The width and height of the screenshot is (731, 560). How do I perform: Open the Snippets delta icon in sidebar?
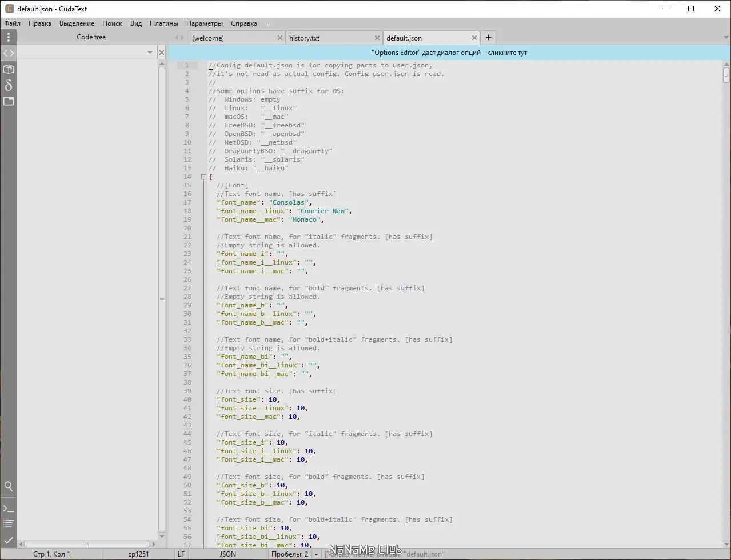(8, 85)
